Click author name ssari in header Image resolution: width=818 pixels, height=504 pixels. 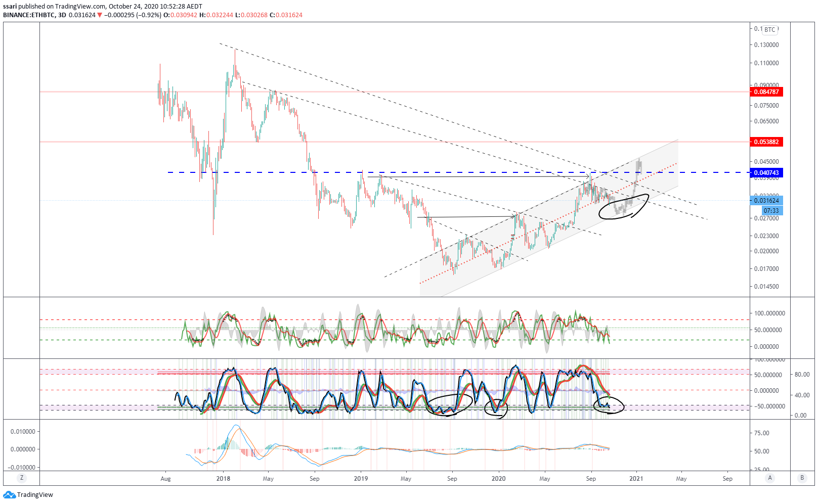tap(10, 7)
